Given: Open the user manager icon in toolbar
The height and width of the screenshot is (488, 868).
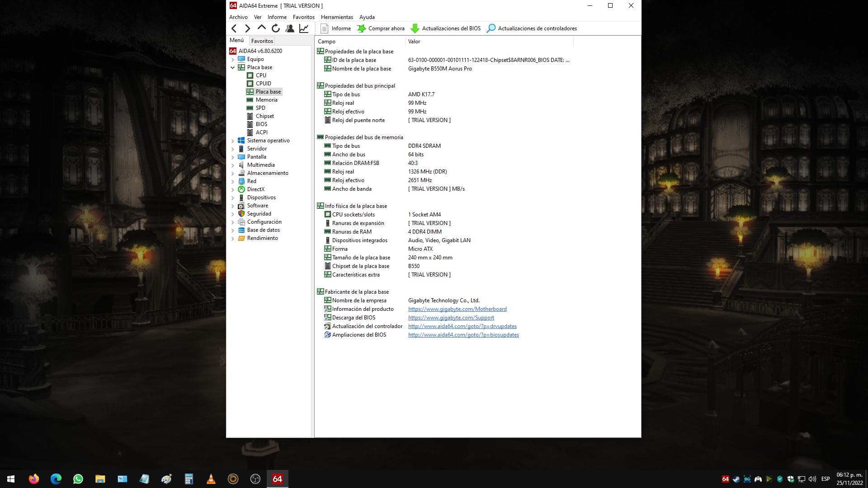Looking at the screenshot, I should click(x=290, y=28).
